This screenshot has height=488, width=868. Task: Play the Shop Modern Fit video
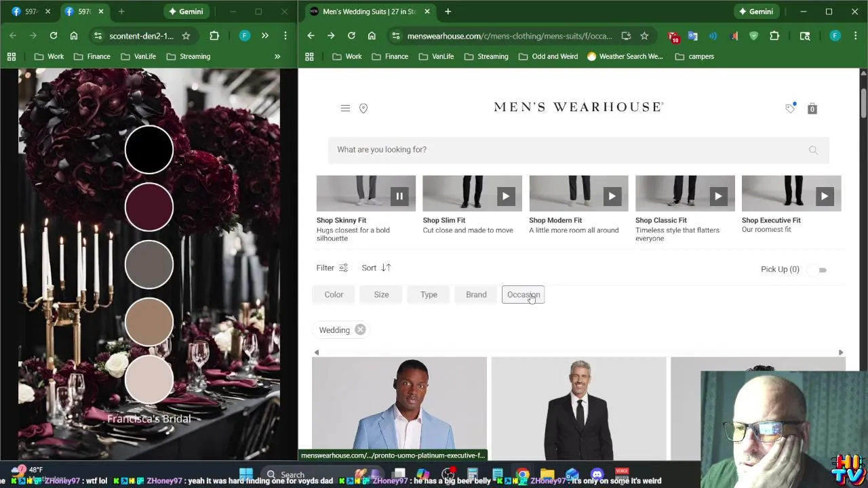612,197
